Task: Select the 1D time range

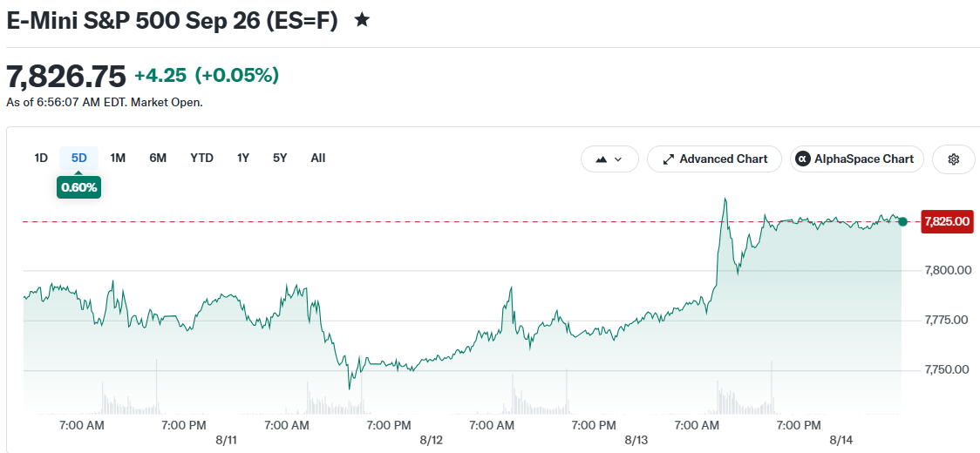Action: click(x=41, y=158)
